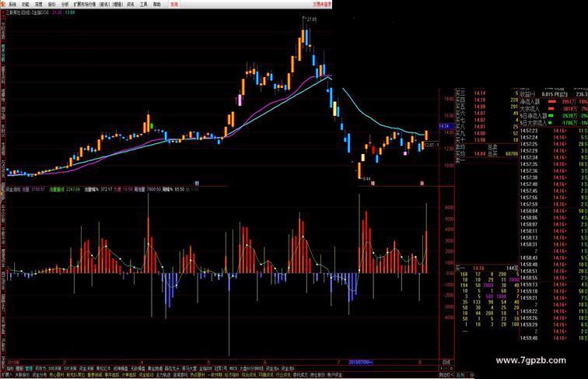Image resolution: width=588 pixels, height=379 pixels.
Task: Click the green bar beside 5日净流入额
Action: [551, 116]
